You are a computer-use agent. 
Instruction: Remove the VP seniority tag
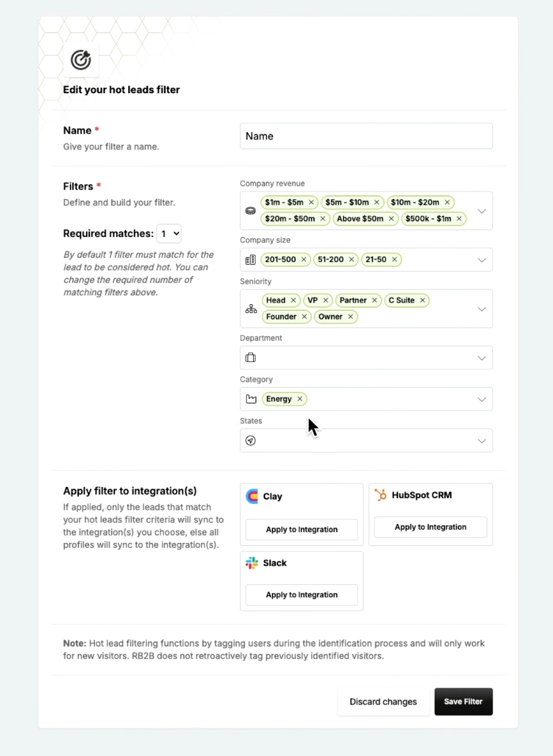326,300
